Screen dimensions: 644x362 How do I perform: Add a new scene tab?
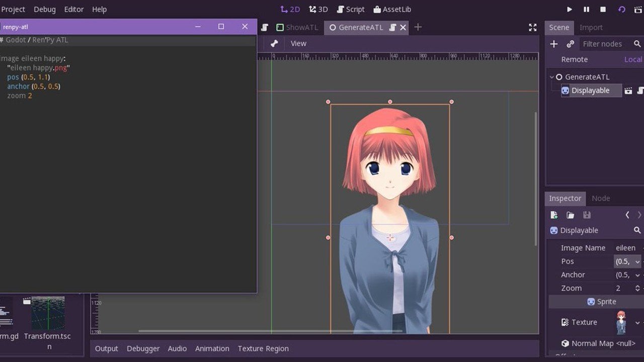click(418, 27)
